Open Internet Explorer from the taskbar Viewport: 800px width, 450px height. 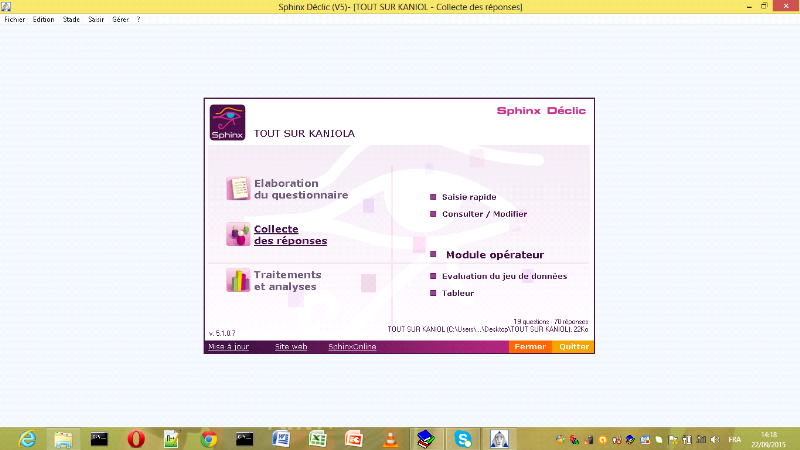27,438
